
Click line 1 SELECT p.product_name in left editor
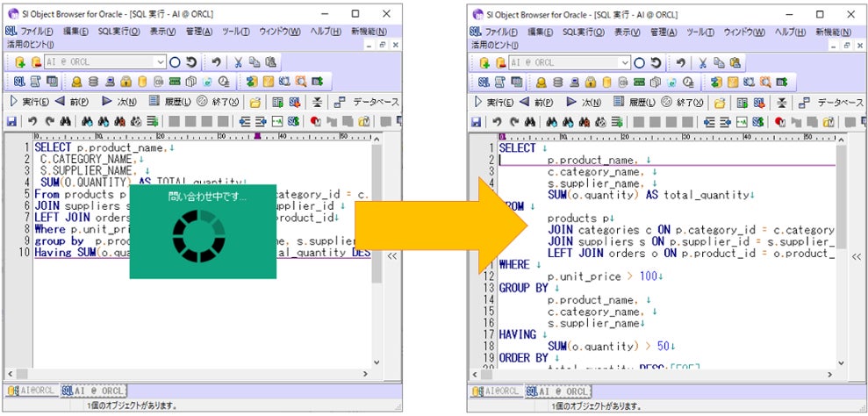(x=100, y=148)
